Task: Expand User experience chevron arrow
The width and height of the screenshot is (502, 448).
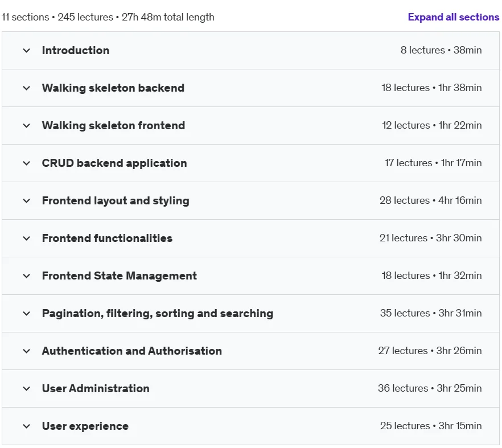Action: point(27,426)
